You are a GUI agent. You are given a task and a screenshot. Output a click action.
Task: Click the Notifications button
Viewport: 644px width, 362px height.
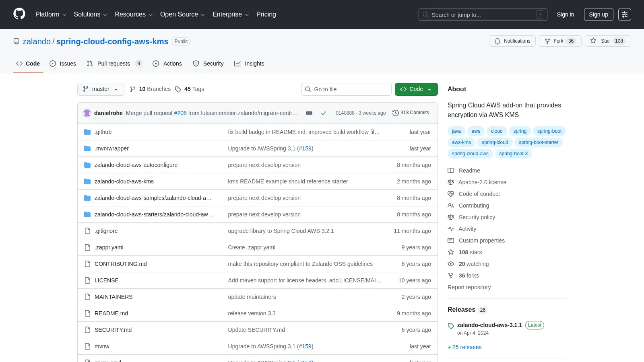pyautogui.click(x=512, y=41)
